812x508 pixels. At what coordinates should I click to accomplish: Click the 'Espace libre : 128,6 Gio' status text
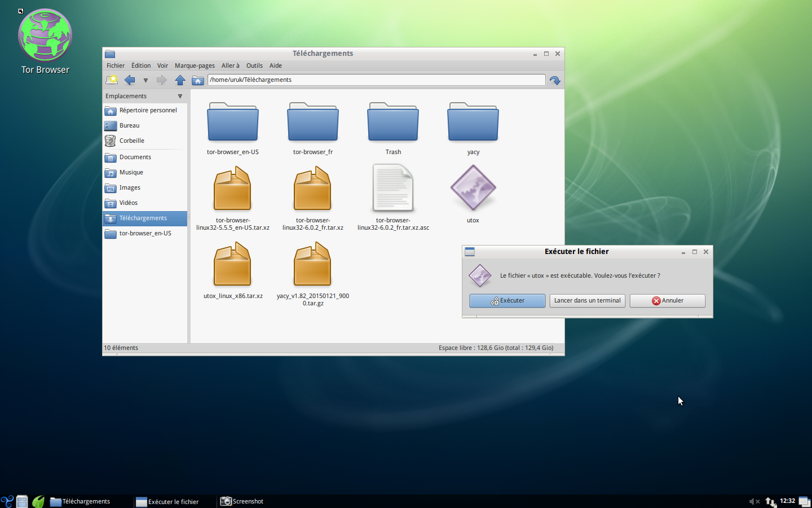[496, 348]
